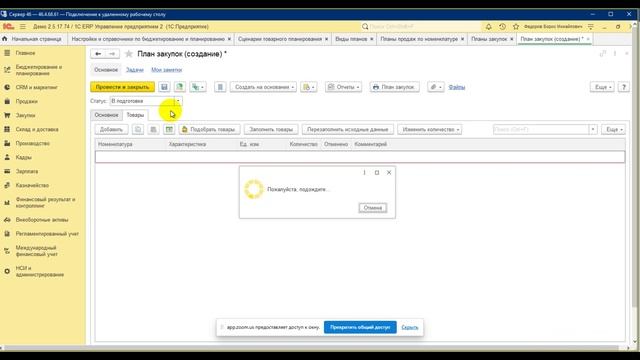Open the yellow EDI dropdown button
This screenshot has height=360, width=640.
click(x=309, y=87)
